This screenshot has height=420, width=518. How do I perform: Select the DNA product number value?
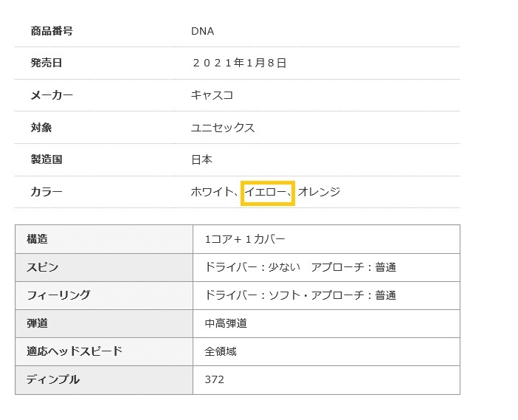[x=202, y=31]
